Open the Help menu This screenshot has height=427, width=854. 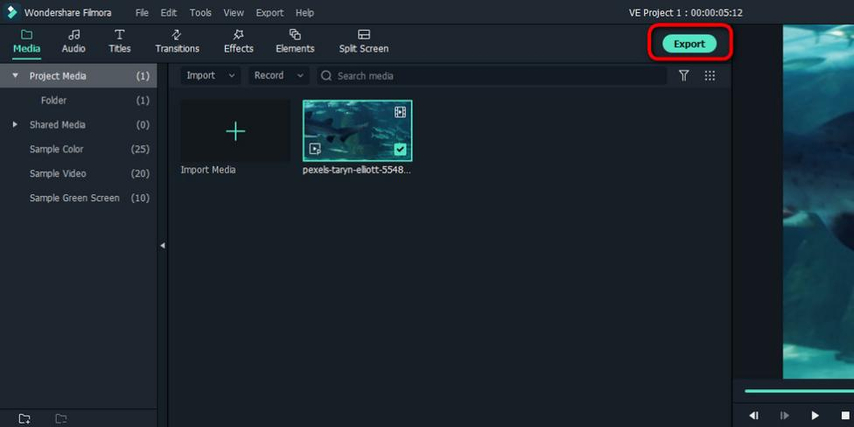point(304,13)
